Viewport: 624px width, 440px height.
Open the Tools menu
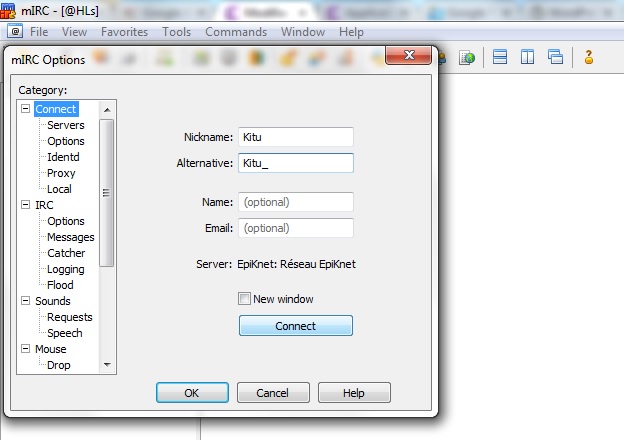pyautogui.click(x=176, y=32)
